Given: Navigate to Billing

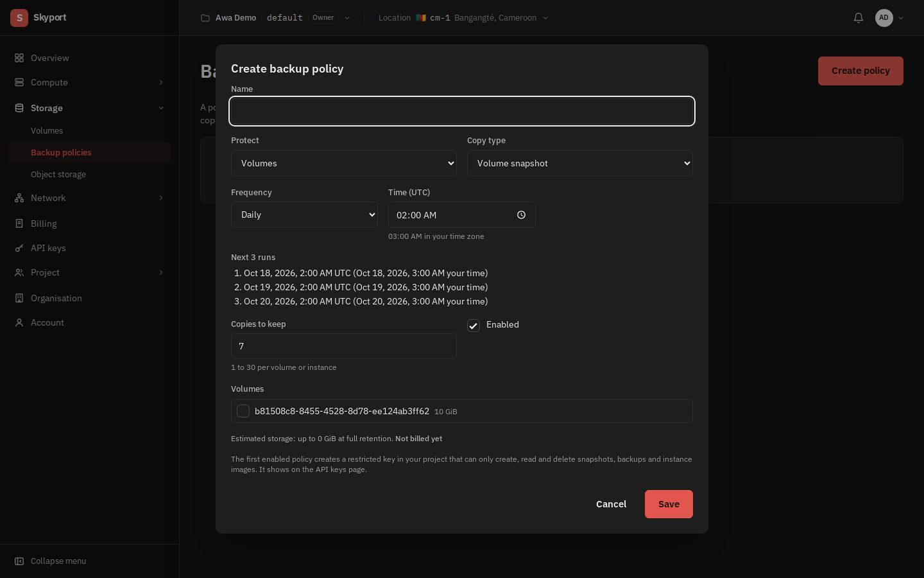Looking at the screenshot, I should click(90, 223).
